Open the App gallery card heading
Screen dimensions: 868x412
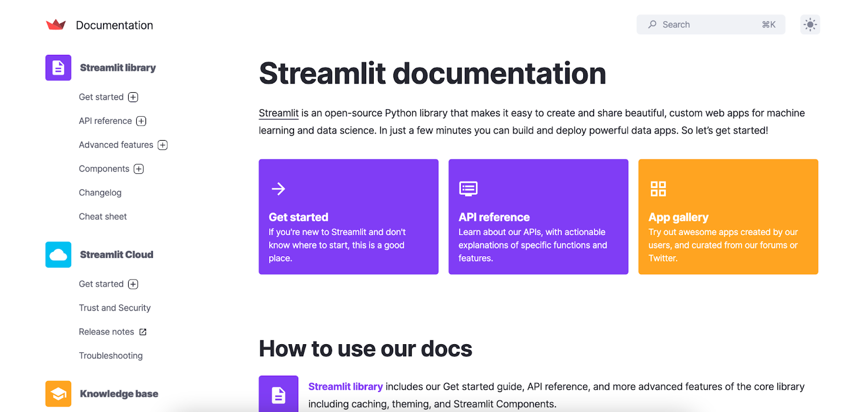coord(679,217)
